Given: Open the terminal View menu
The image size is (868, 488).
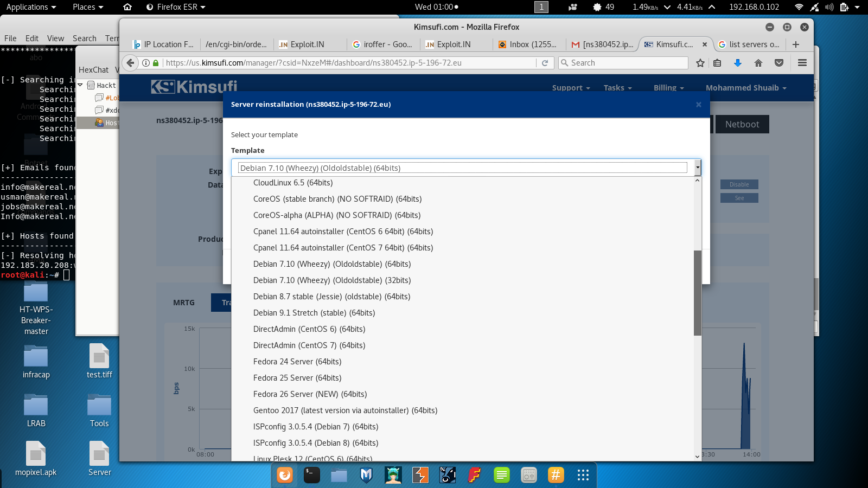Looking at the screenshot, I should coord(55,38).
